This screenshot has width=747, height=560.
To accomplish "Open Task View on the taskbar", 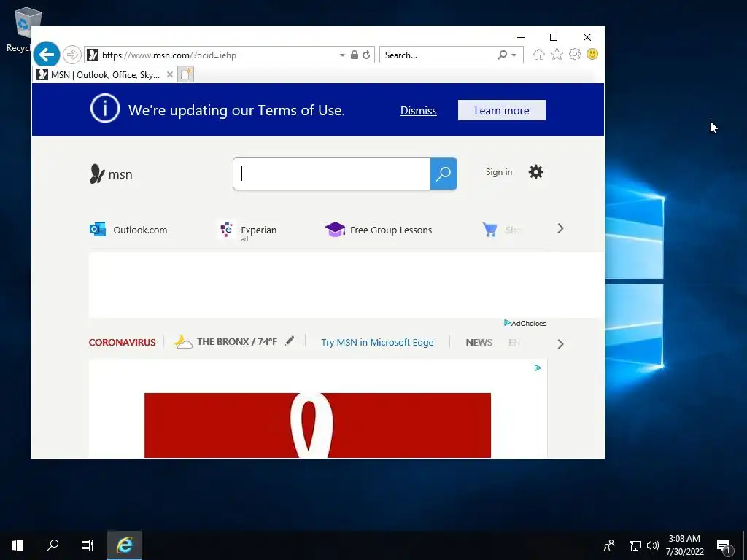I will (88, 545).
